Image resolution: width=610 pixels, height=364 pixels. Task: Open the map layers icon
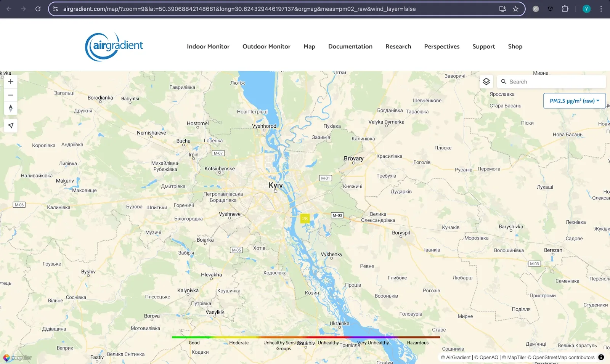pos(486,82)
